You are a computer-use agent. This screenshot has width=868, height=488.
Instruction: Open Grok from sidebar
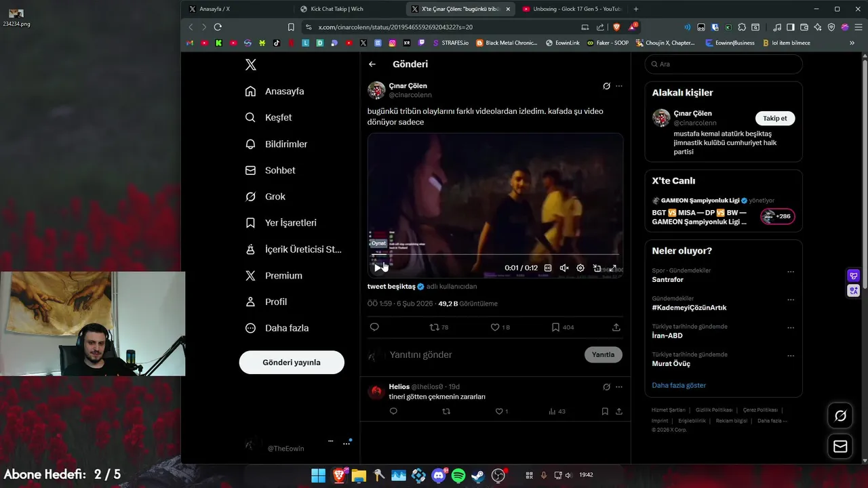click(x=265, y=197)
